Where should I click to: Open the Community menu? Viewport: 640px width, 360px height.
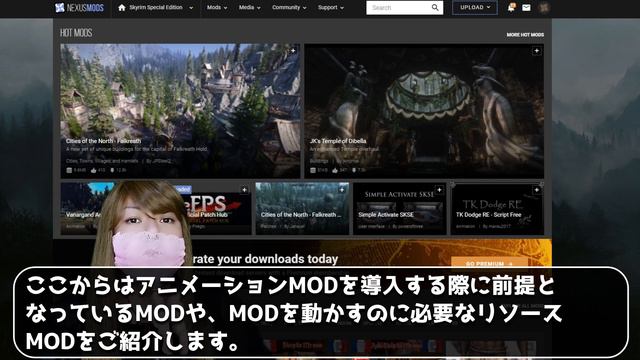point(289,7)
